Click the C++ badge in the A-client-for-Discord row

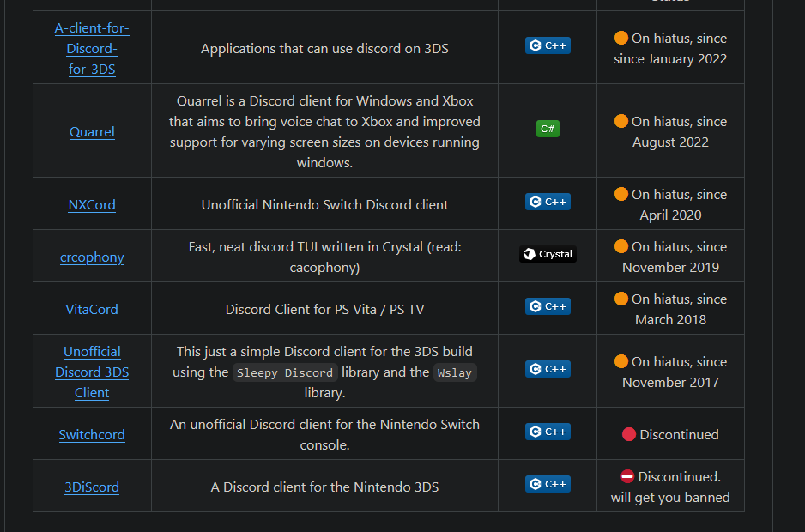(x=548, y=45)
